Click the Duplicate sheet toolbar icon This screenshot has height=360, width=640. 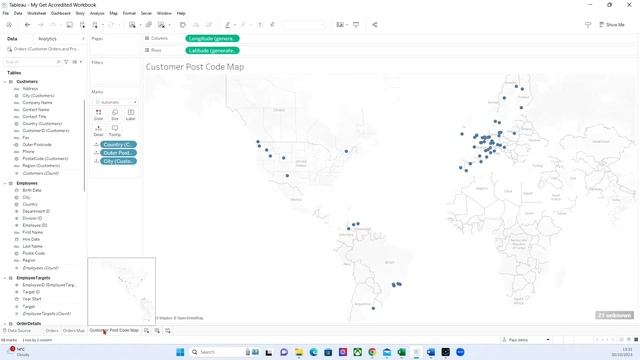click(x=149, y=25)
